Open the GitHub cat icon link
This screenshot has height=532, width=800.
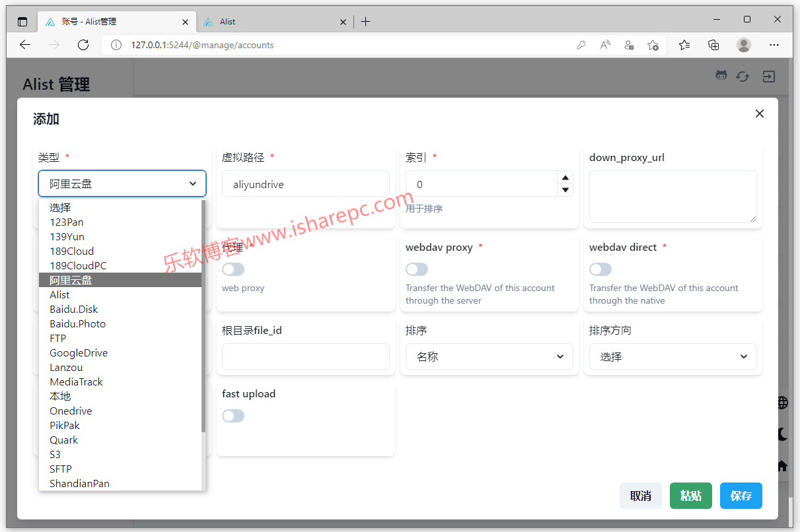(x=721, y=76)
